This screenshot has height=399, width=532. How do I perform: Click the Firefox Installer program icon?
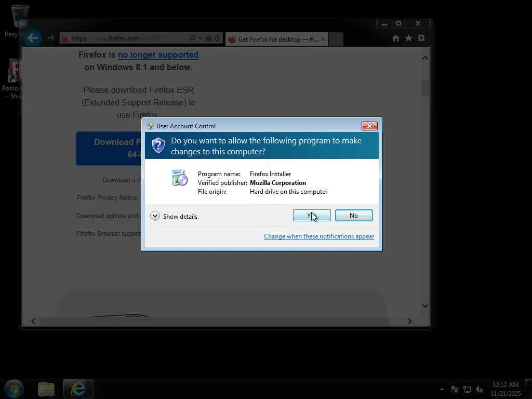179,178
